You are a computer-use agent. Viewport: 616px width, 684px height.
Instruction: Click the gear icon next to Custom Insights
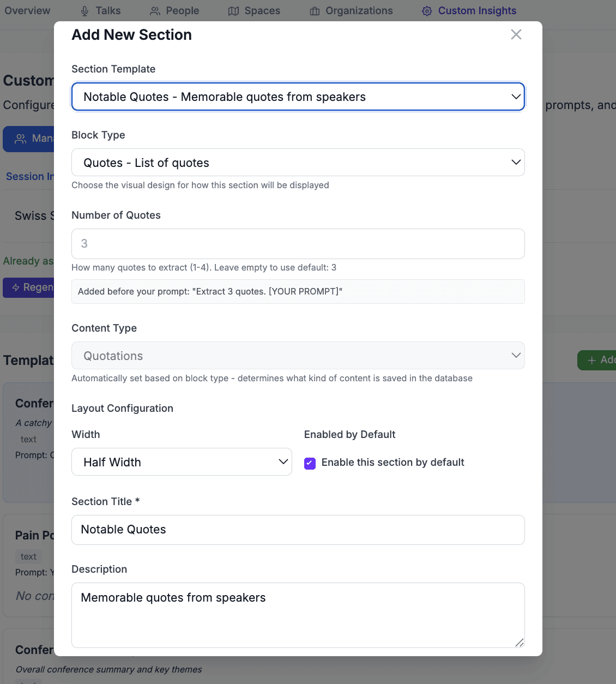point(427,11)
